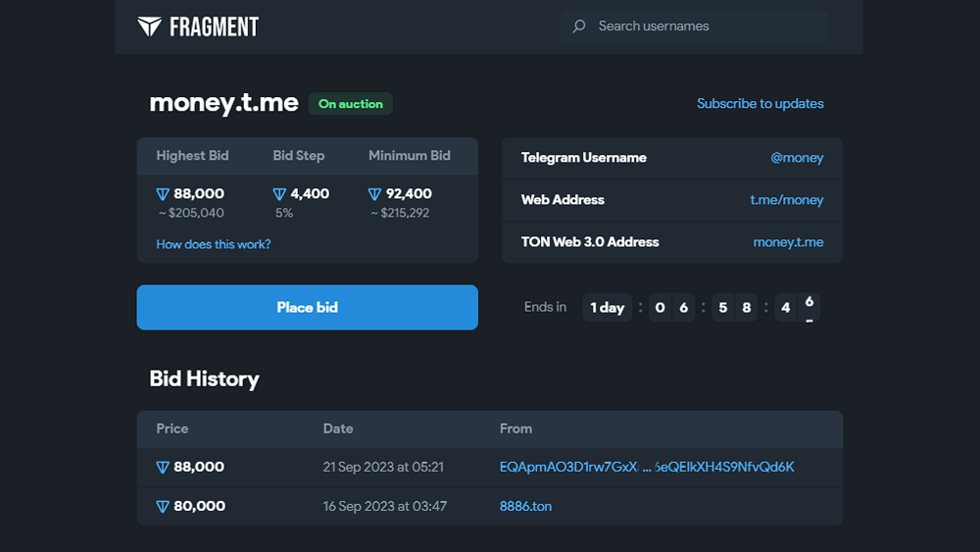This screenshot has height=552, width=980.
Task: Click the Date column header
Action: click(x=338, y=428)
